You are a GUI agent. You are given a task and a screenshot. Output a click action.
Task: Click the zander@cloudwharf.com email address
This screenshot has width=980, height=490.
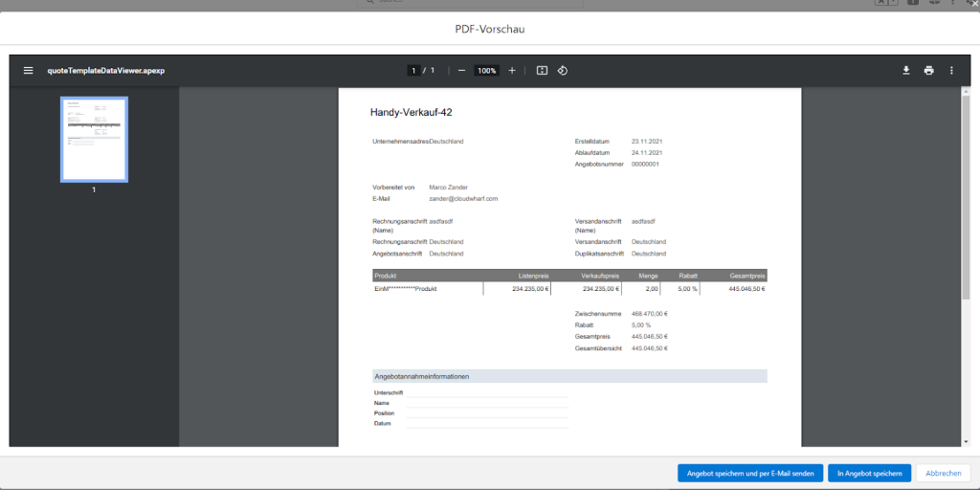pyautogui.click(x=463, y=199)
